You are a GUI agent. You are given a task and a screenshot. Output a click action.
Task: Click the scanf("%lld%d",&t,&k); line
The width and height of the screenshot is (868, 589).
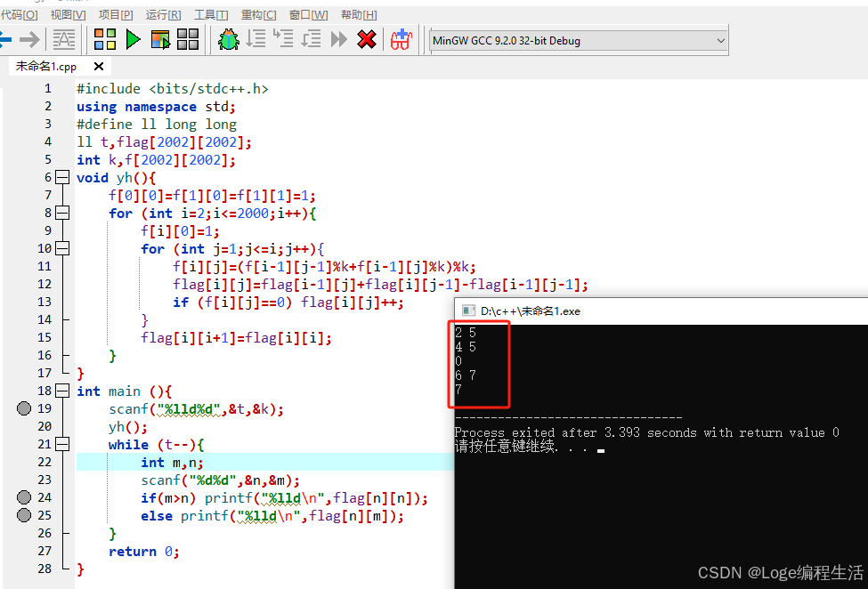click(197, 409)
